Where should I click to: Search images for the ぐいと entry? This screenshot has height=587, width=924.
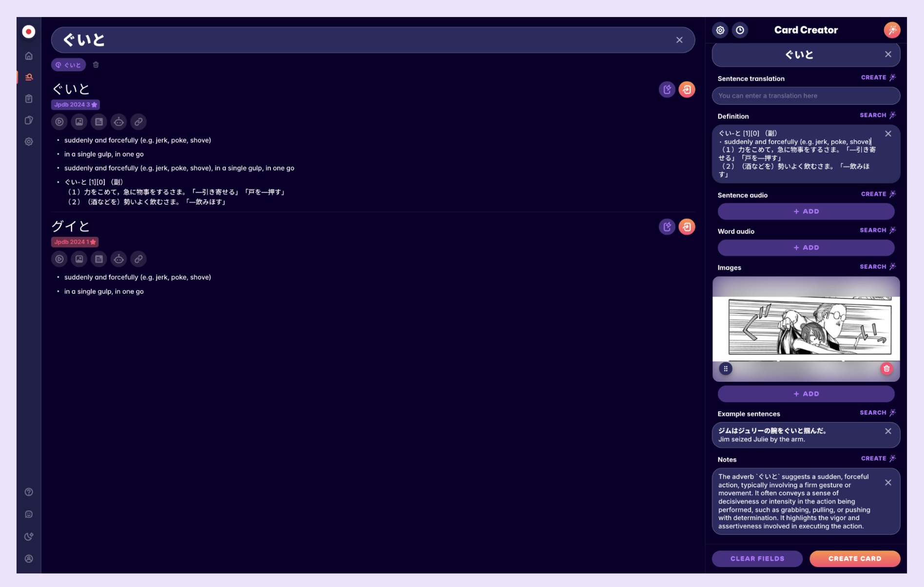coord(79,122)
